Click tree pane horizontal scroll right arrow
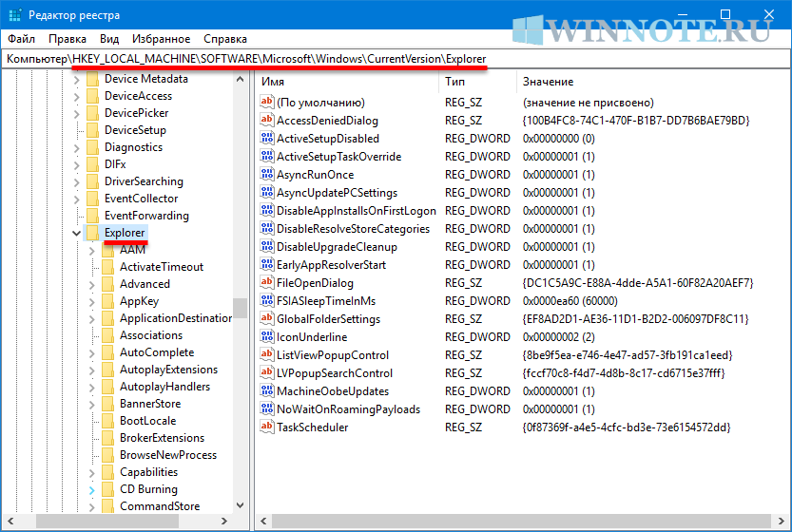Viewport: 792px width, 532px height. (224, 521)
